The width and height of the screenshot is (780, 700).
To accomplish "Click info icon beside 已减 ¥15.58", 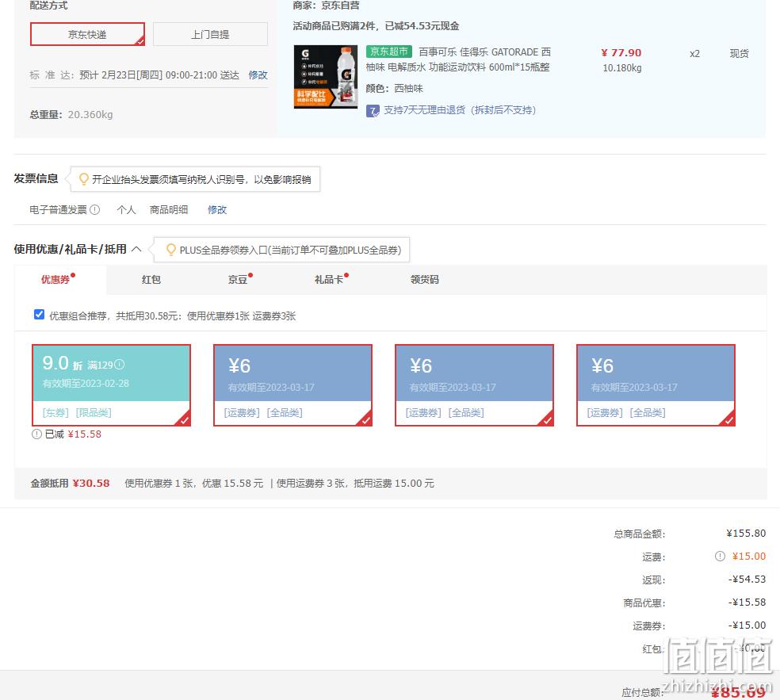I will pyautogui.click(x=36, y=434).
